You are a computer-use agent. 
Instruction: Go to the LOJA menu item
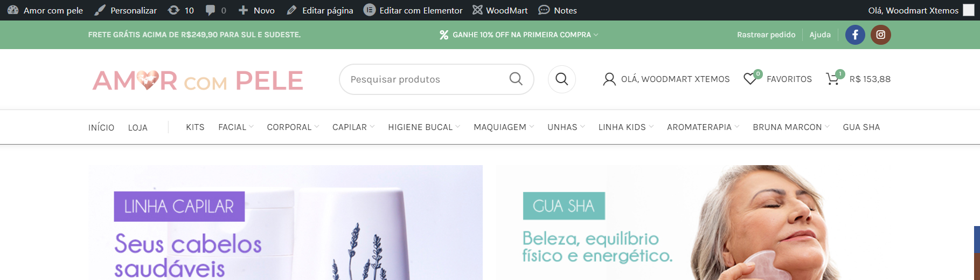tap(138, 128)
